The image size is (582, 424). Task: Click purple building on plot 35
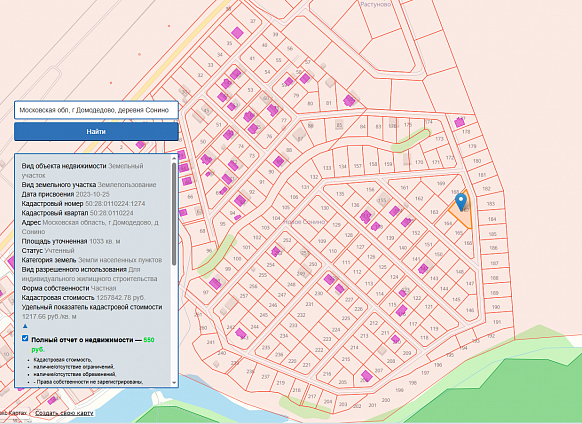coord(237,33)
